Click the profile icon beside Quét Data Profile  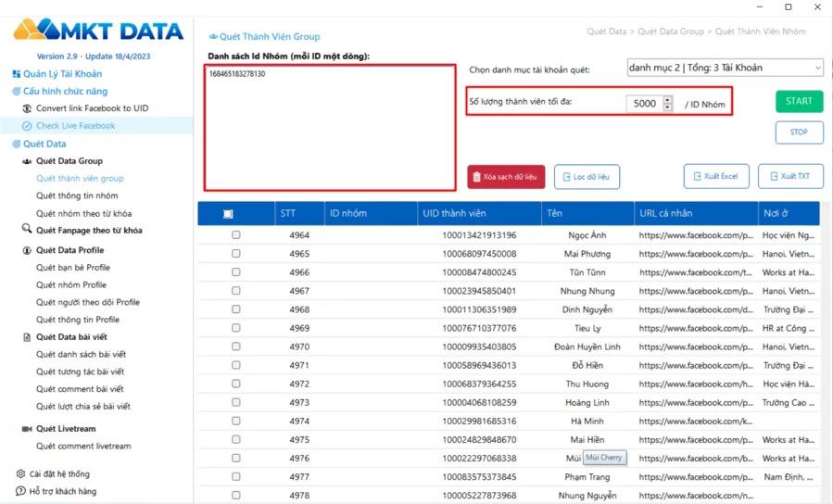click(27, 250)
